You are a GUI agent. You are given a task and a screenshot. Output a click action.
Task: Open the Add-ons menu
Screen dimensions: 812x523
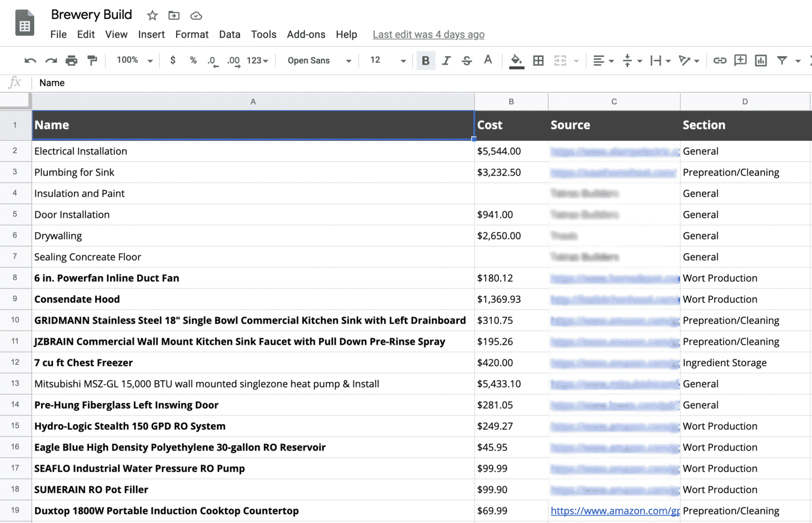click(306, 34)
